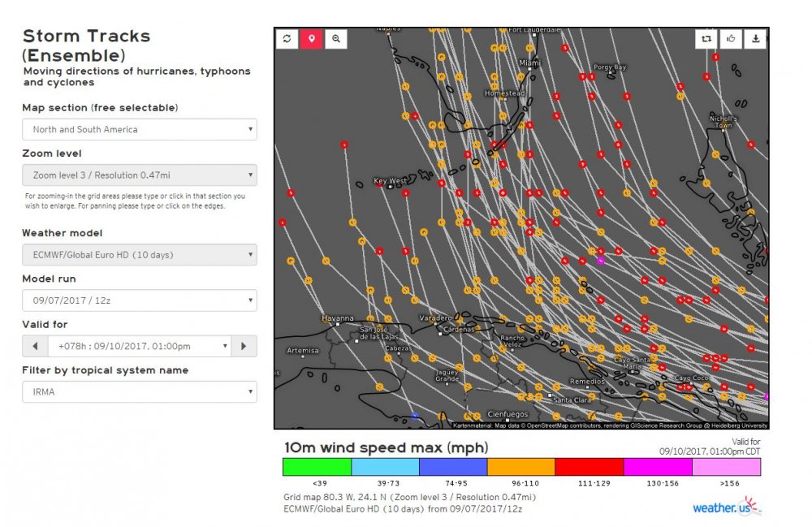
Task: Click the Key West label on map
Action: tap(391, 181)
